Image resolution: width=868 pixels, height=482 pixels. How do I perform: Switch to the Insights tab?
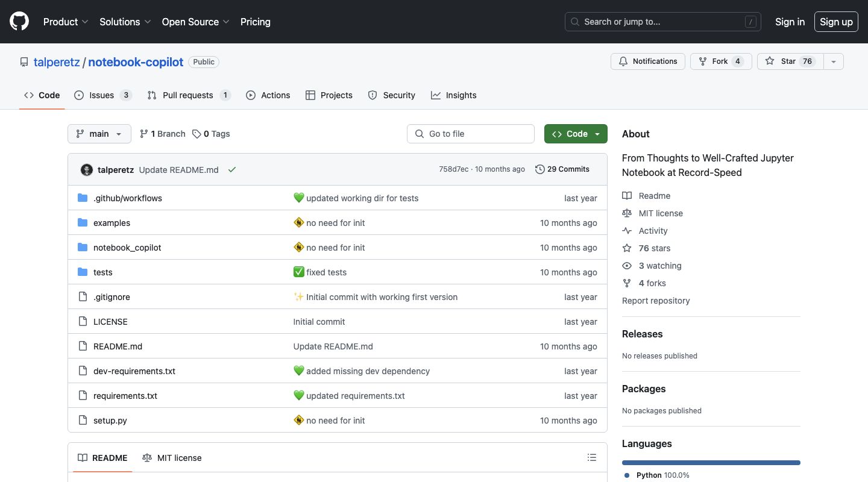pos(454,95)
